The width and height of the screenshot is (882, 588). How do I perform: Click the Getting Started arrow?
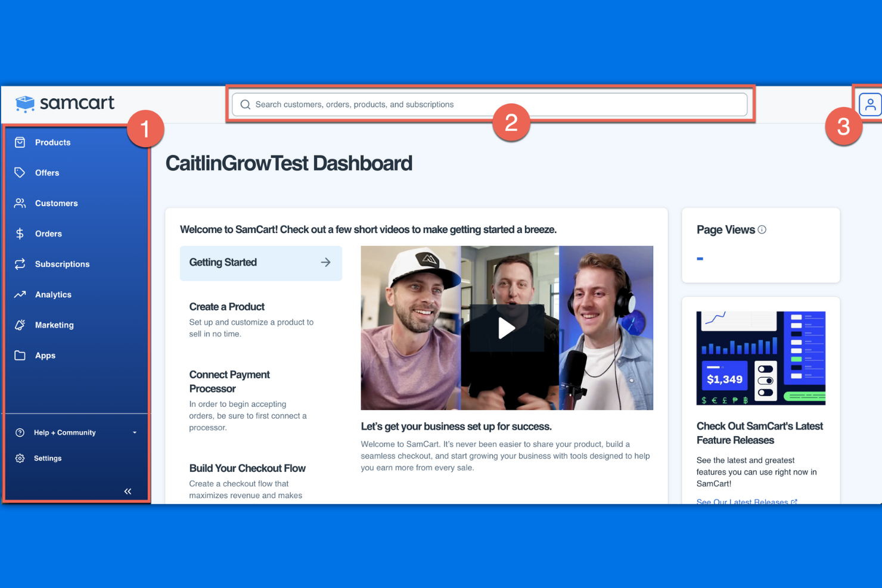(325, 262)
